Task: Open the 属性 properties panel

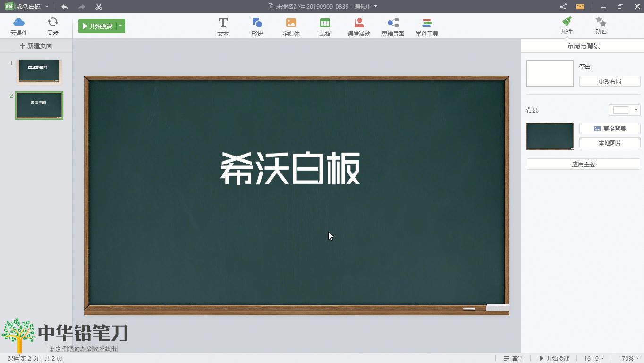Action: [566, 26]
